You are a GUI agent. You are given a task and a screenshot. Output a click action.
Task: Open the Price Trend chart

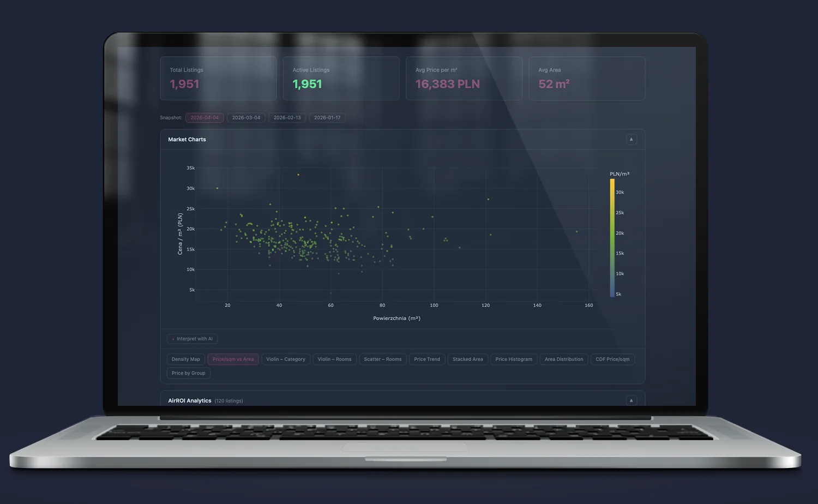coord(427,359)
